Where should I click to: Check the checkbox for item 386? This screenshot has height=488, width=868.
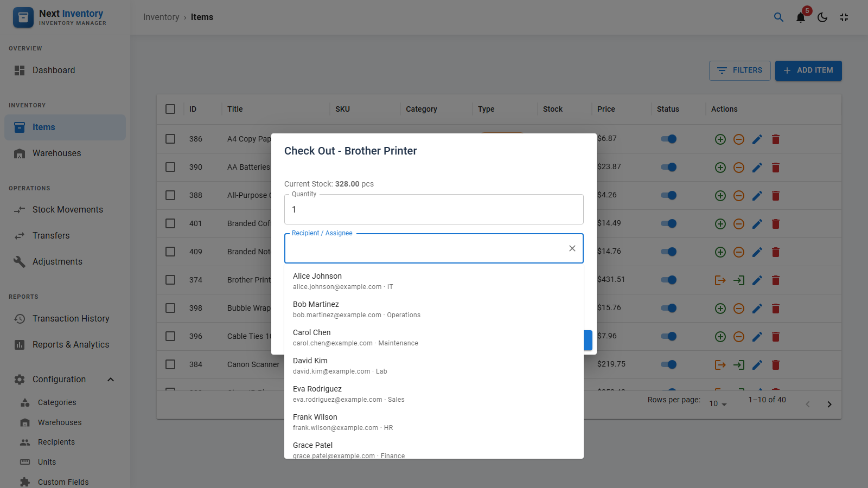coord(170,139)
